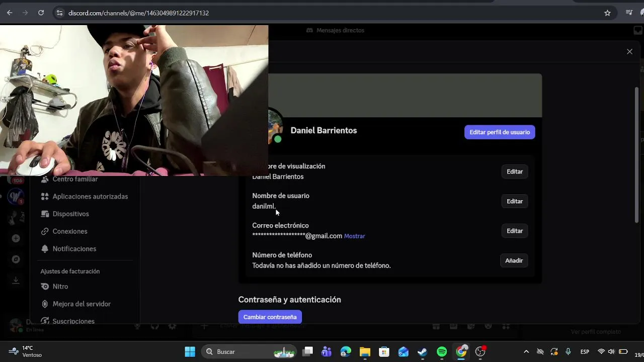Click the Nitro speed icon

click(45, 287)
